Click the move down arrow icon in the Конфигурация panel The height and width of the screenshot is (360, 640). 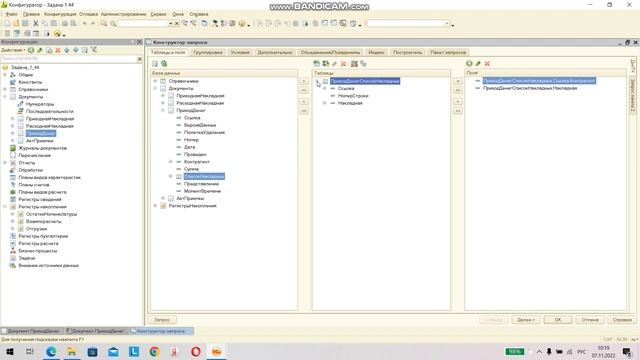[76, 50]
